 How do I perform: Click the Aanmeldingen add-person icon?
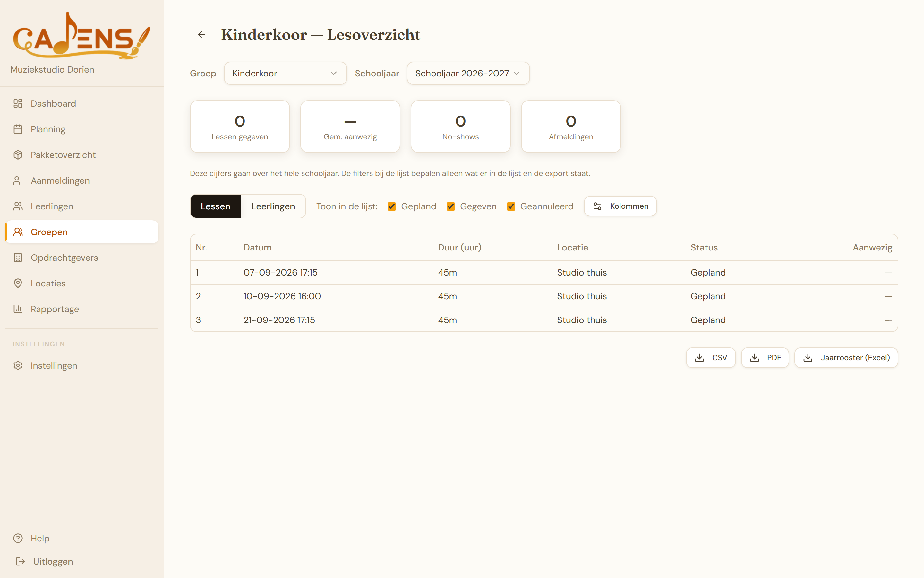[18, 180]
